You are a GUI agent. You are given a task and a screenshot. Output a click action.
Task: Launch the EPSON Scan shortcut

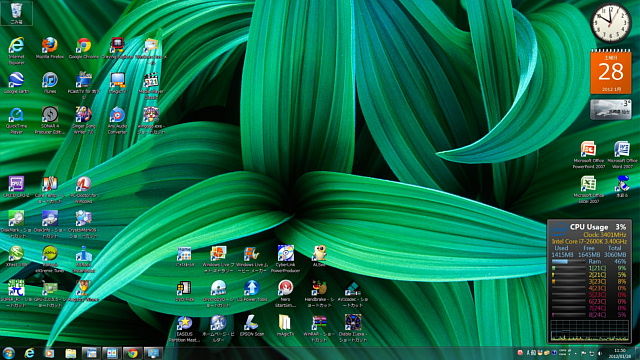click(252, 325)
